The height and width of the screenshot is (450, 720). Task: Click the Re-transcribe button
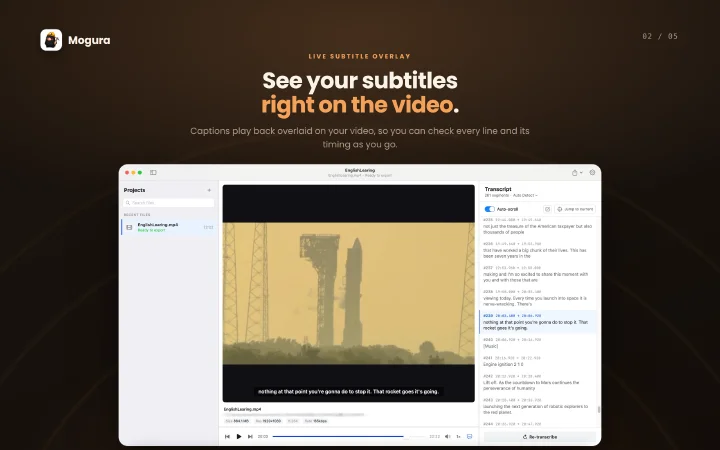pyautogui.click(x=540, y=437)
